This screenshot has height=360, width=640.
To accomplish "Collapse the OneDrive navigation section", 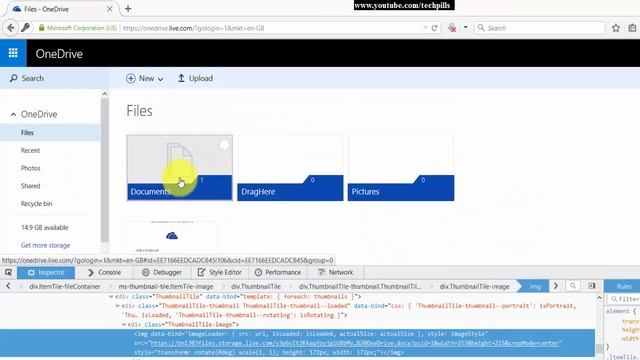I will [x=13, y=114].
